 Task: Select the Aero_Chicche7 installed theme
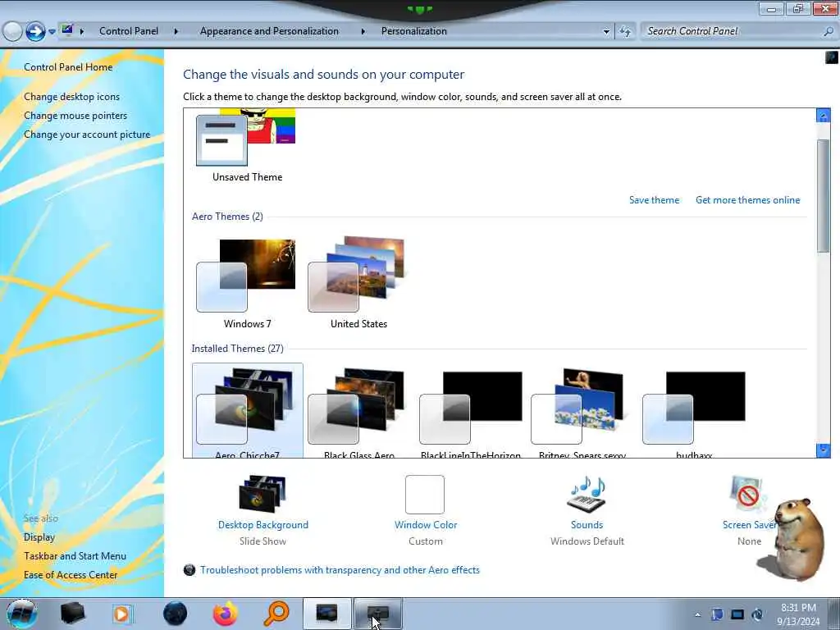(247, 412)
